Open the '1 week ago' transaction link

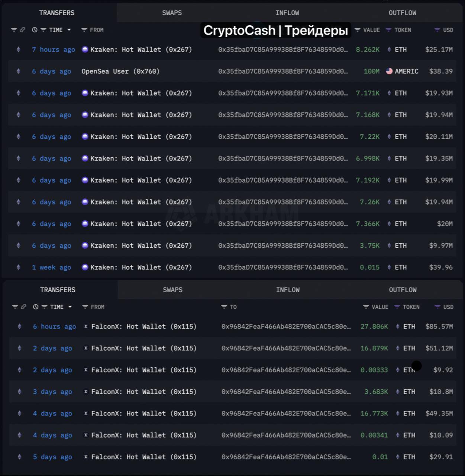click(x=51, y=267)
